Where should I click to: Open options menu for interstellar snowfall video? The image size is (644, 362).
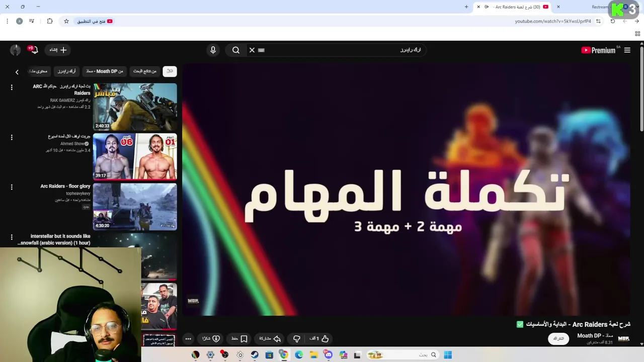[12, 237]
